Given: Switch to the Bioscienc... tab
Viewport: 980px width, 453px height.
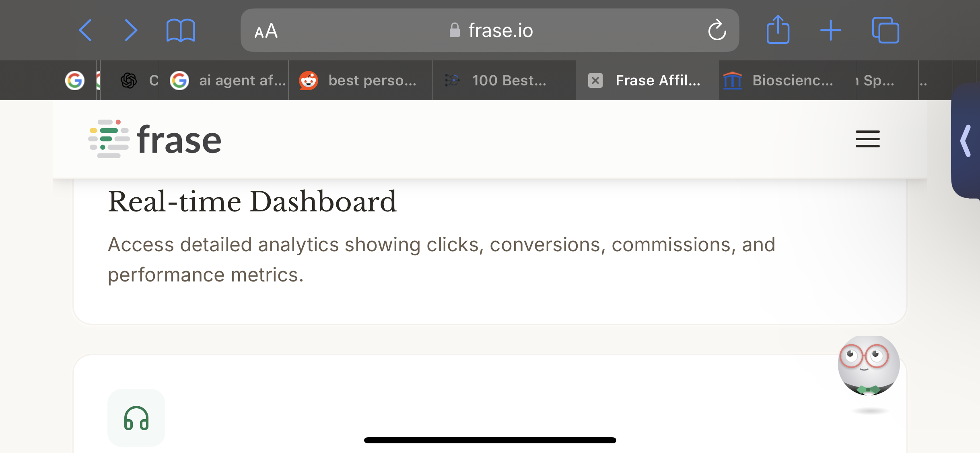Looking at the screenshot, I should coord(787,81).
